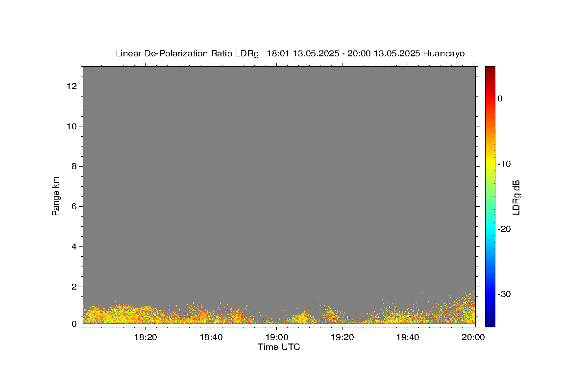Click the colorbar value -10 label
Viewport: 588px width, 392px height.
504,164
